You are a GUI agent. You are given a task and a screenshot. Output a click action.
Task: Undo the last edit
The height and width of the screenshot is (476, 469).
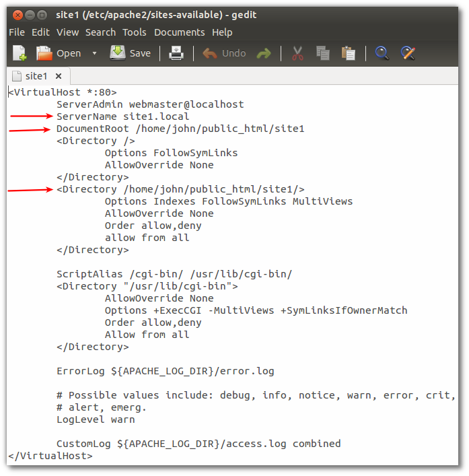pyautogui.click(x=225, y=53)
